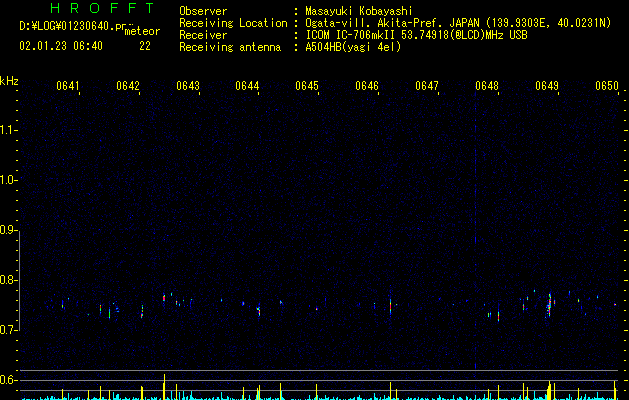Image resolution: width=629 pixels, height=400 pixels.
Task: Click the 0648 time marker
Action: coord(487,86)
